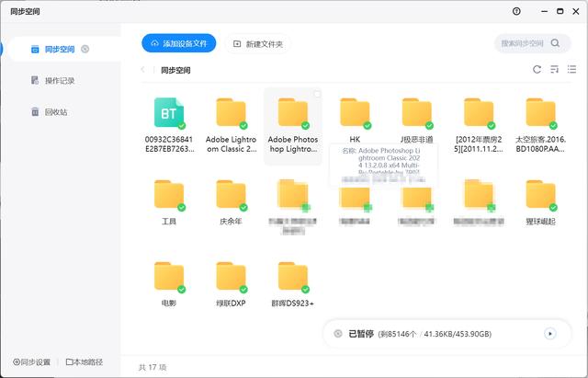Select the 工具 folder
The height and width of the screenshot is (378, 588).
[x=169, y=202]
